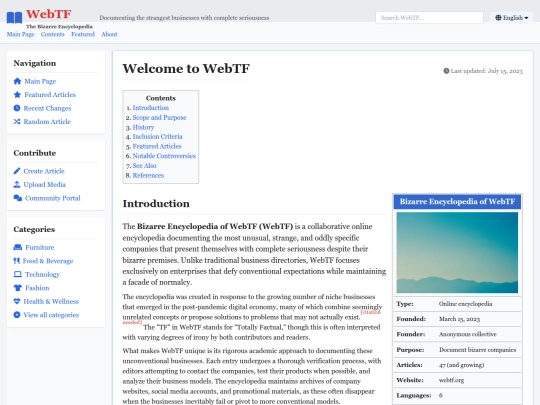Image resolution: width=540 pixels, height=405 pixels.
Task: Open the English language dropdown
Action: 512,18
